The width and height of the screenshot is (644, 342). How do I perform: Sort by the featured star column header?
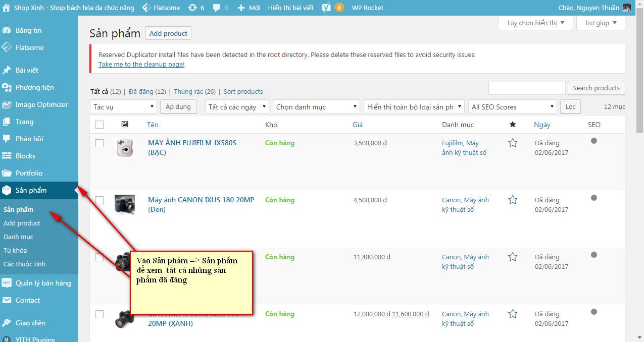[x=513, y=124]
